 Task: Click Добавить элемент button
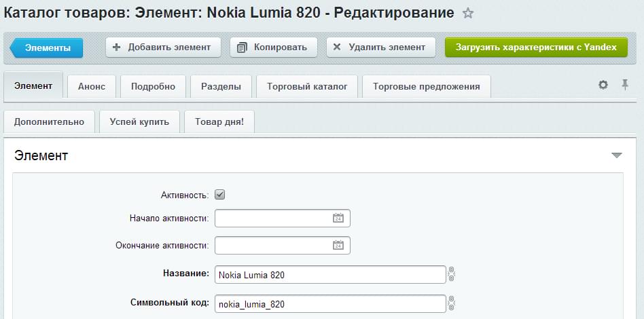click(163, 48)
